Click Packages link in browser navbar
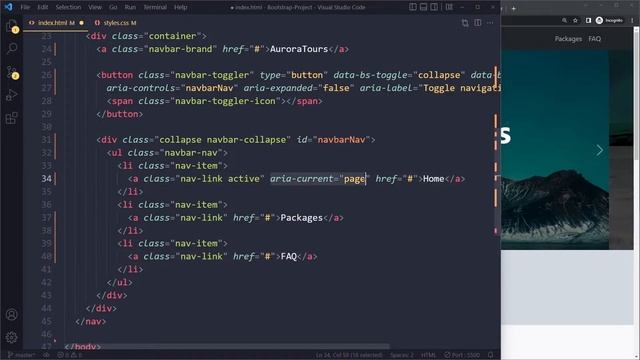The image size is (640, 360). click(x=568, y=39)
